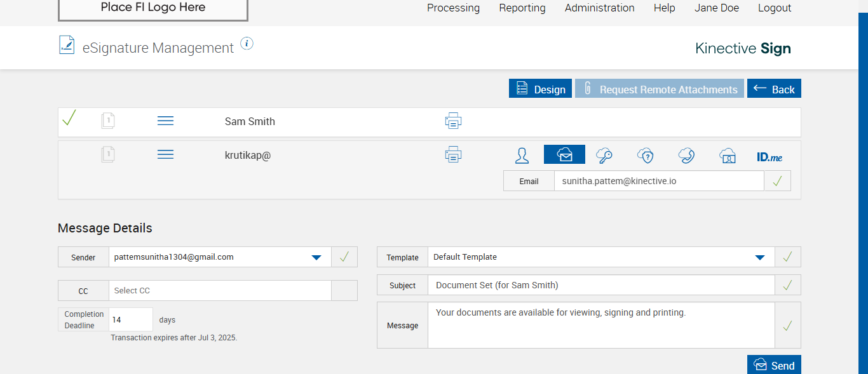The height and width of the screenshot is (374, 868).
Task: Click into the Subject text field
Action: [x=600, y=285]
